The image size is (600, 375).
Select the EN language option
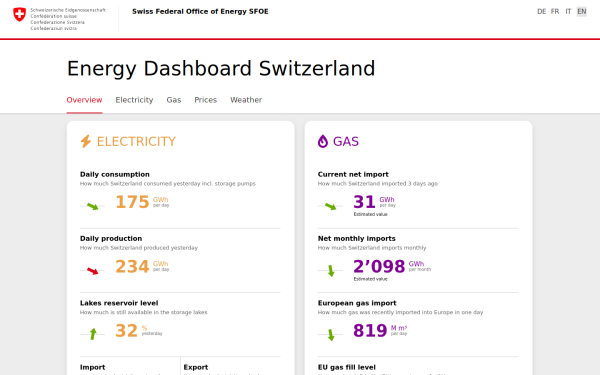pos(582,11)
